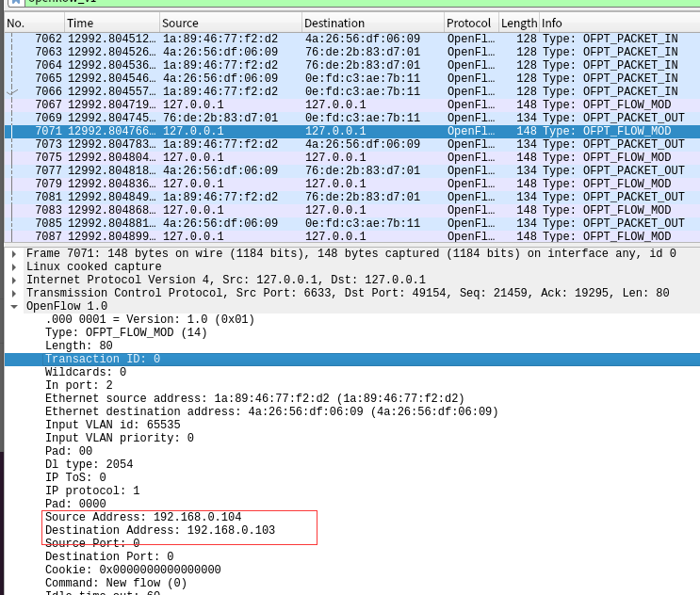The height and width of the screenshot is (595, 700).
Task: Select the highlighted packet 7071 row
Action: click(x=352, y=131)
